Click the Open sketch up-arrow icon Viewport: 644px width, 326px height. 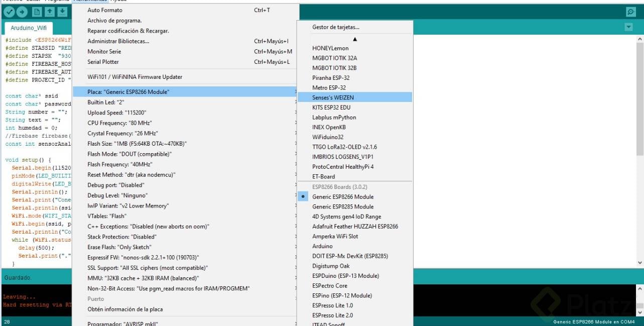[x=49, y=12]
